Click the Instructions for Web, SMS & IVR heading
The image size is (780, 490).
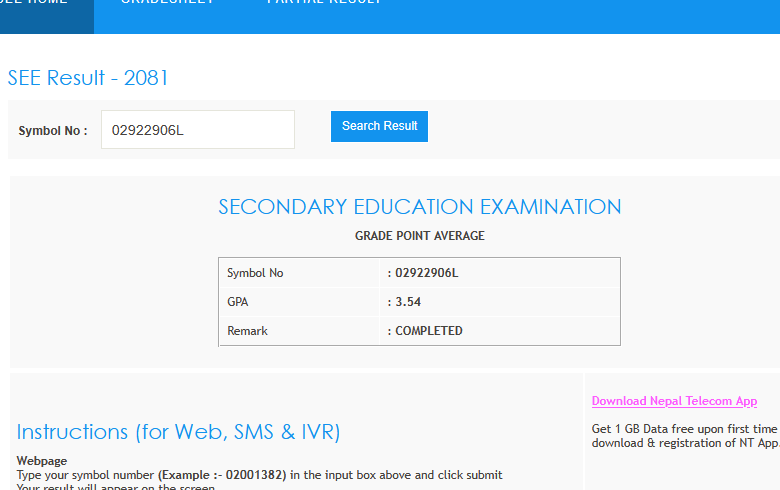pos(178,432)
